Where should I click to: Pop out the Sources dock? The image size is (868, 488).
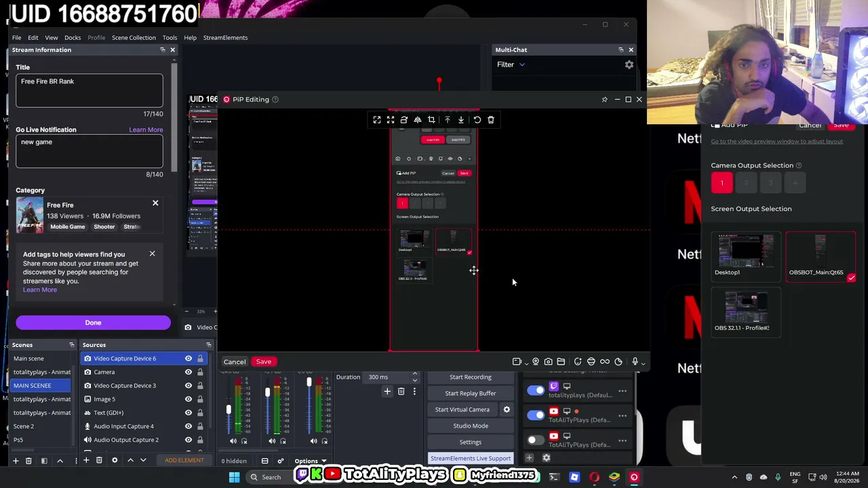tap(209, 345)
